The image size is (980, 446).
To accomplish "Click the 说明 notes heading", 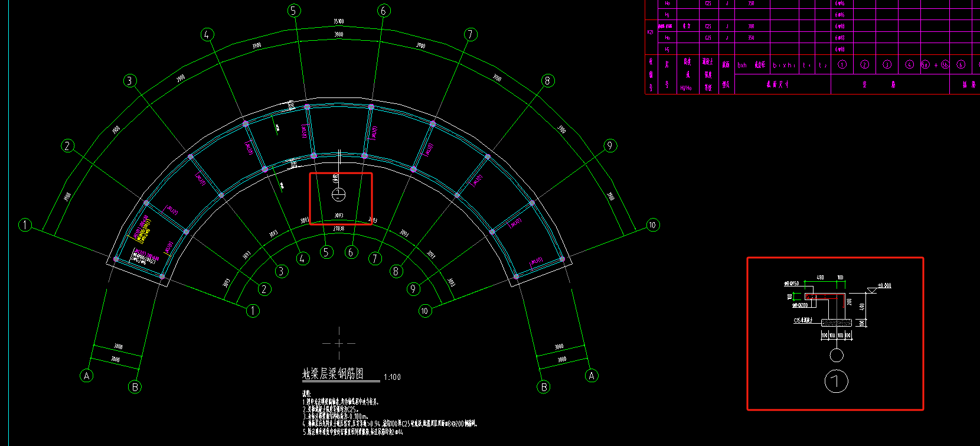I will click(306, 393).
